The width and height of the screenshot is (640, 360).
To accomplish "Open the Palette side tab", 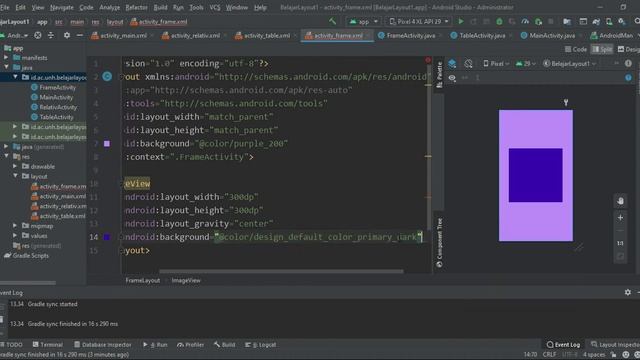I will click(439, 75).
